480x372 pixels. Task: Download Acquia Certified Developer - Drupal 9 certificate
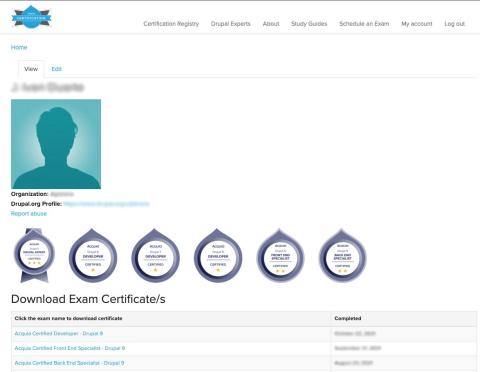point(59,333)
